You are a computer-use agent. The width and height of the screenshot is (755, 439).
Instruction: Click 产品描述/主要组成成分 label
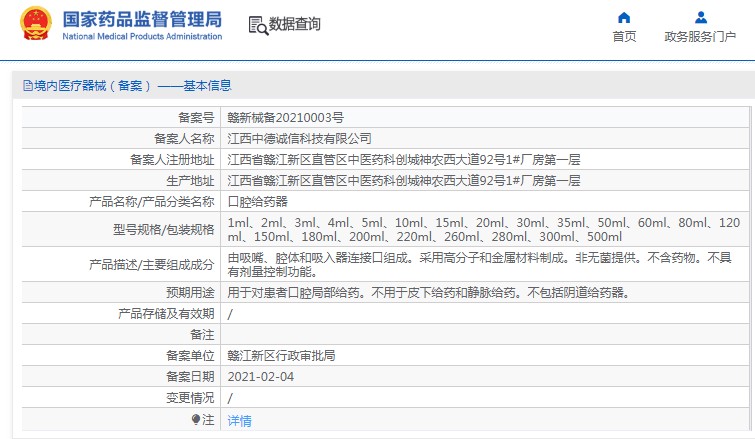pos(152,264)
